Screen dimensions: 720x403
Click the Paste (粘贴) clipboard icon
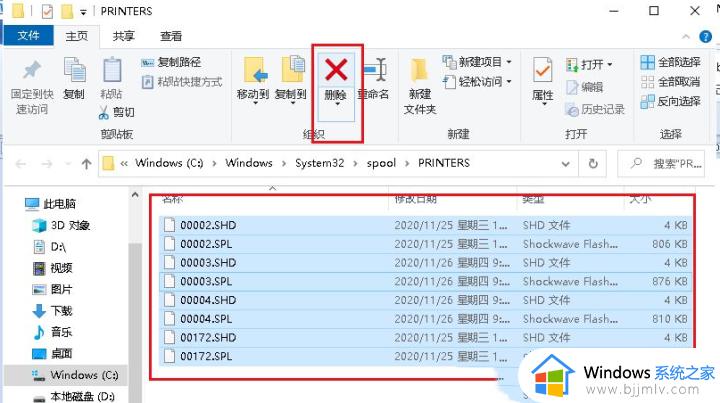112,70
